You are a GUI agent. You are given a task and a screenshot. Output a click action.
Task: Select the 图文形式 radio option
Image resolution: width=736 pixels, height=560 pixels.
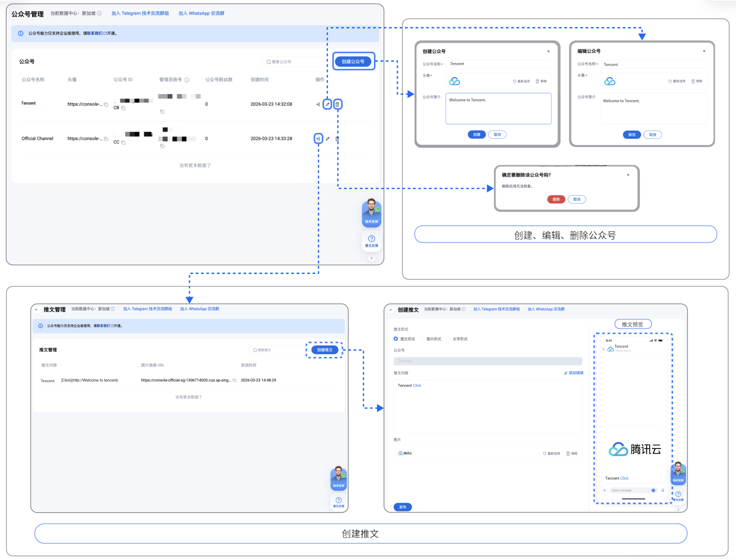pyautogui.click(x=396, y=339)
